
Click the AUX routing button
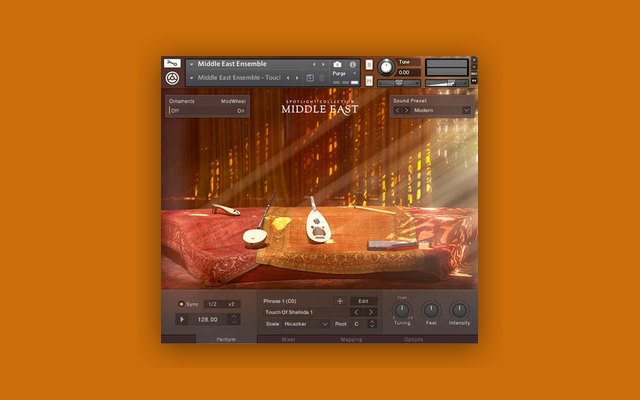point(474,74)
